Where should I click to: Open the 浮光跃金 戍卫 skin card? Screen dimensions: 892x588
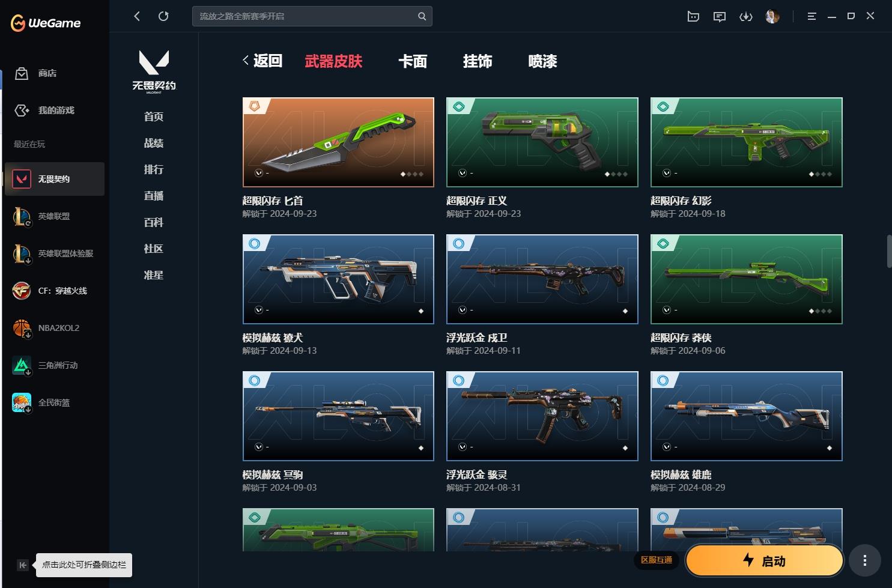542,279
